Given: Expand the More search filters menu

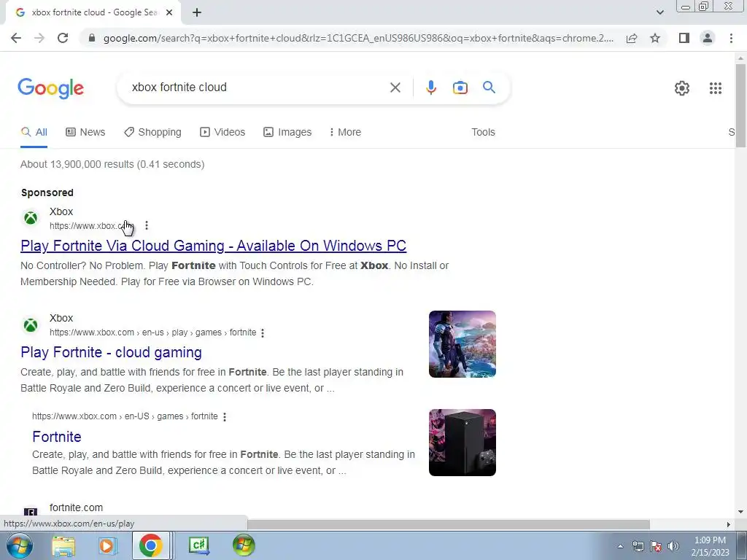Looking at the screenshot, I should (x=345, y=133).
